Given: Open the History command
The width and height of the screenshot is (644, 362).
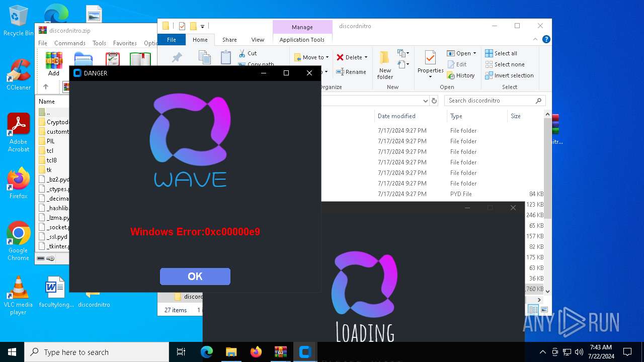Looking at the screenshot, I should 461,75.
